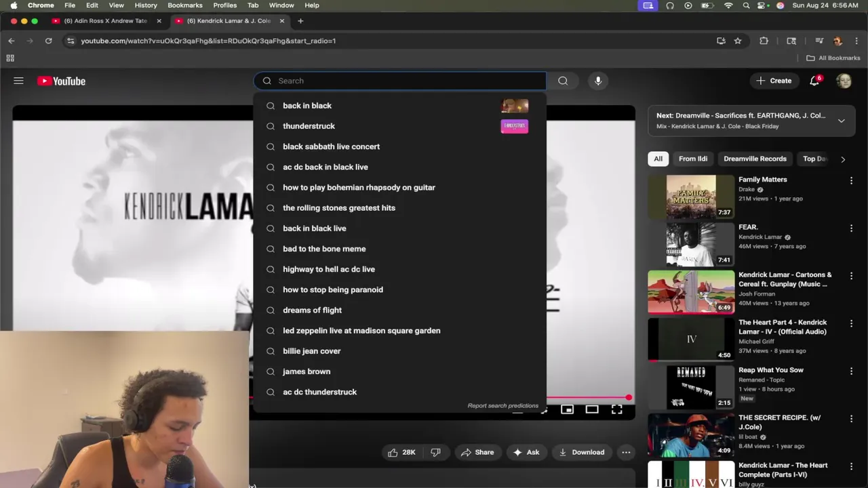This screenshot has height=488, width=868.
Task: Start voice search with microphone icon
Action: (x=598, y=81)
